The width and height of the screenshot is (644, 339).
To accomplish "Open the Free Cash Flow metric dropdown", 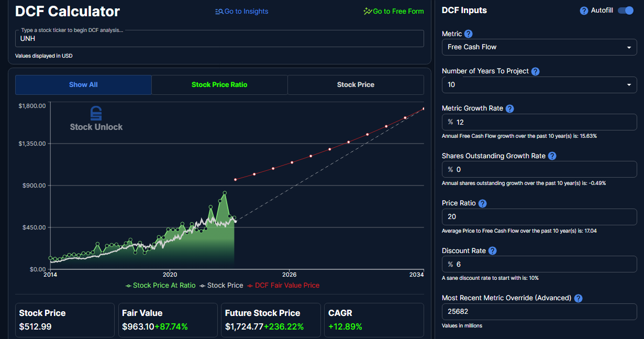I will tap(539, 47).
